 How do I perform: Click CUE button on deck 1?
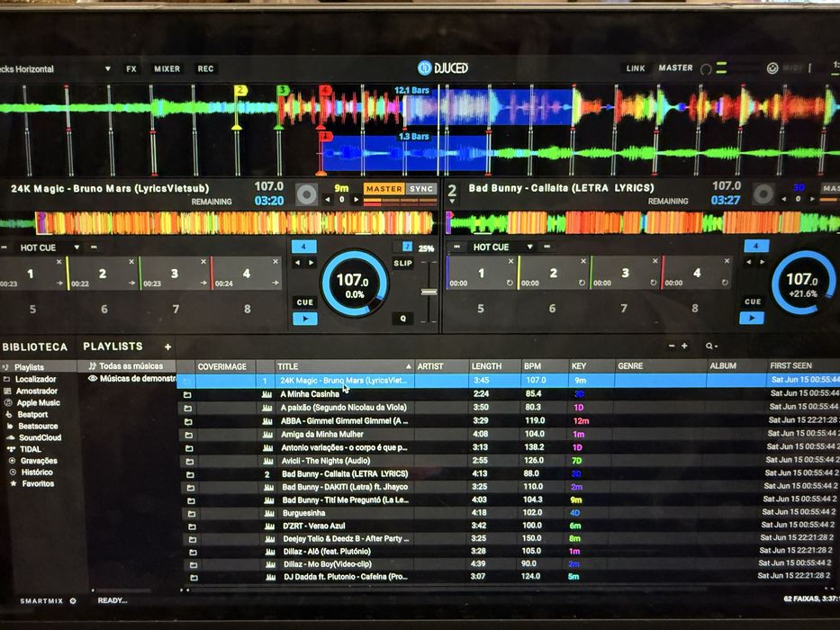pyautogui.click(x=305, y=302)
